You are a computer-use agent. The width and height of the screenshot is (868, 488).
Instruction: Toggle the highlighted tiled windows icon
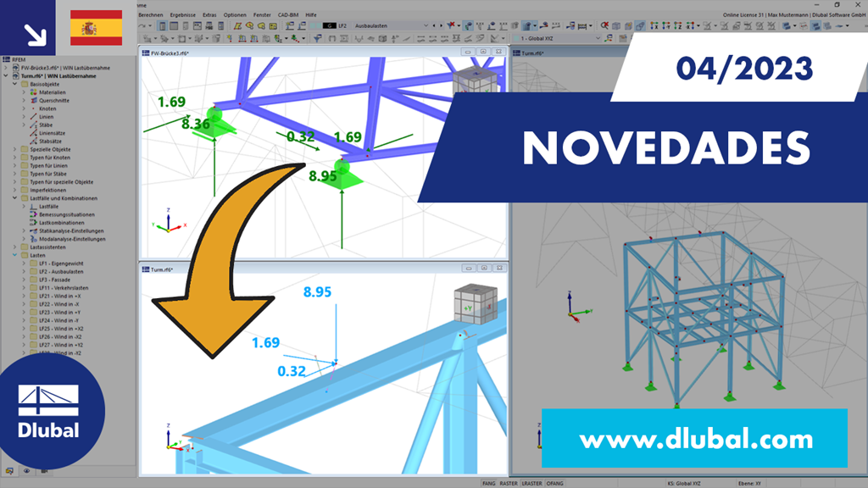point(815,26)
